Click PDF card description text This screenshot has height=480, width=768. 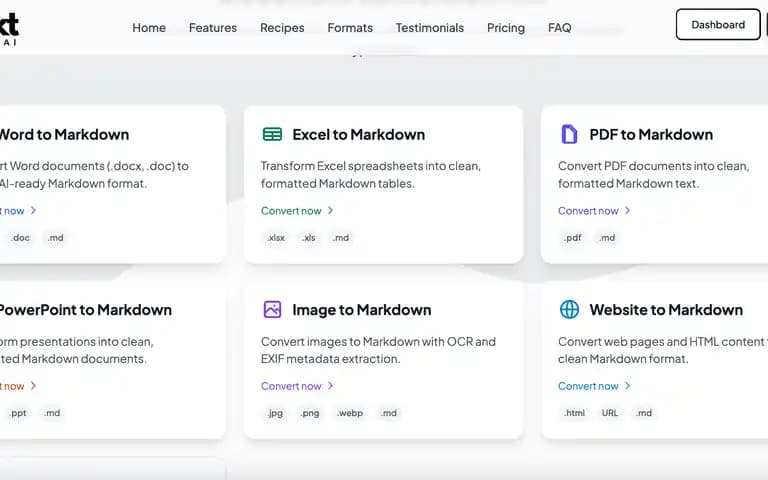[x=653, y=174]
